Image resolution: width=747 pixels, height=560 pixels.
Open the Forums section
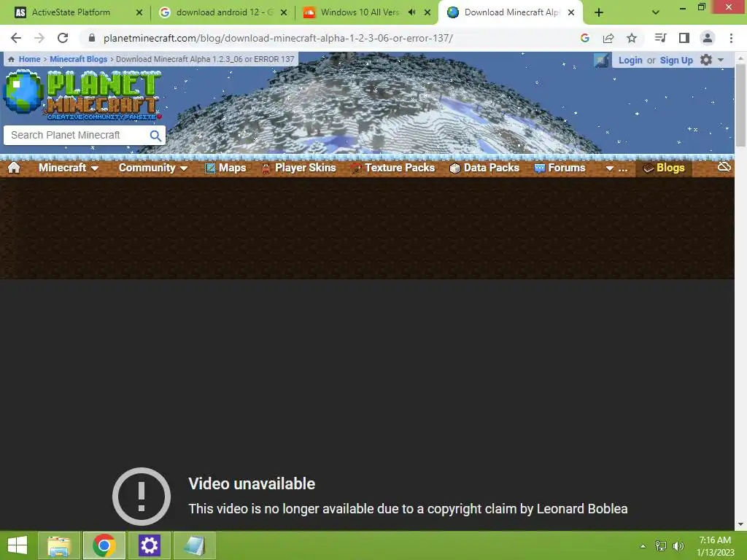pyautogui.click(x=560, y=168)
